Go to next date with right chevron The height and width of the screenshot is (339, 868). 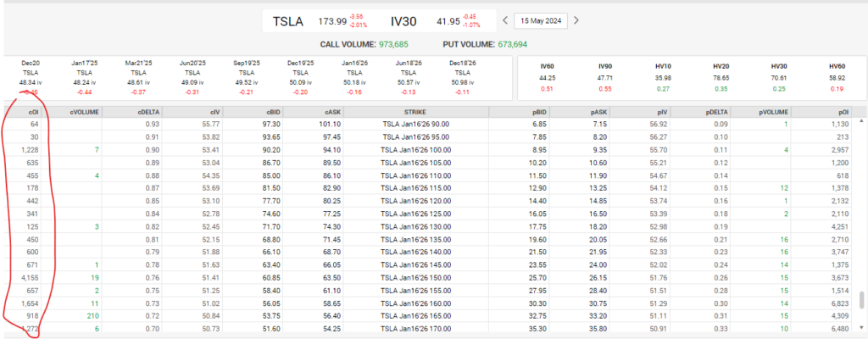point(576,21)
